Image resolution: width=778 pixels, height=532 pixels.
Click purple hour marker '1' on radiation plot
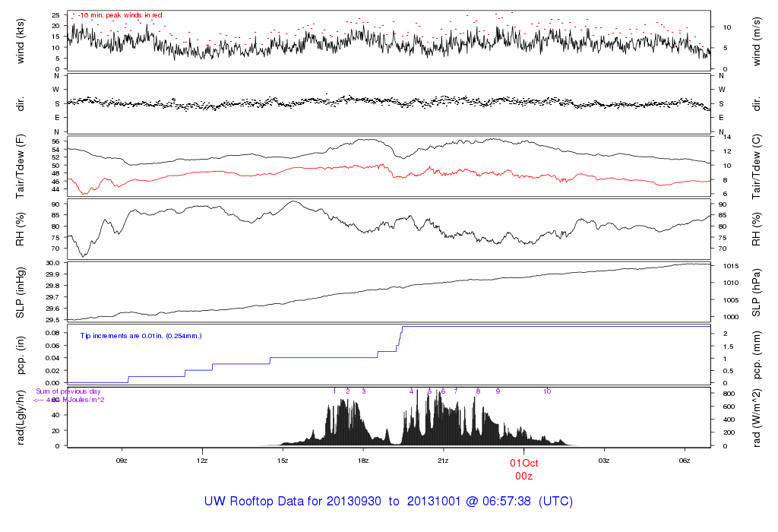[x=334, y=391]
